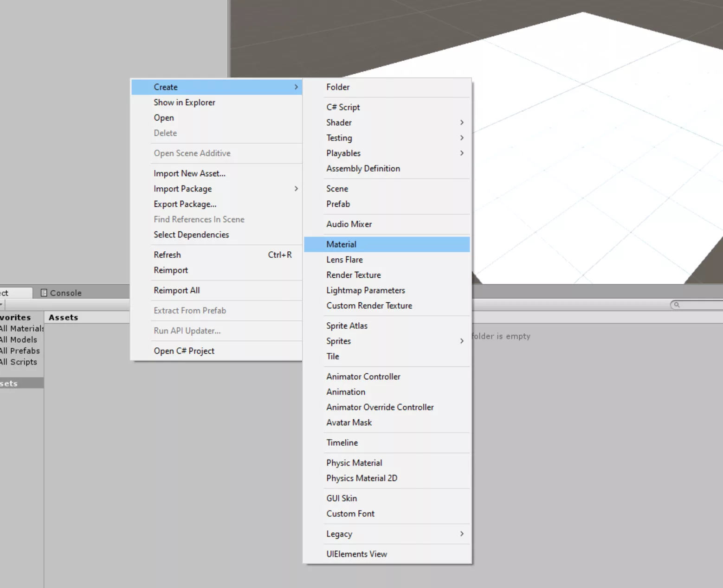Click the Console tab icon
Screen dimensions: 723x588
click(44, 293)
